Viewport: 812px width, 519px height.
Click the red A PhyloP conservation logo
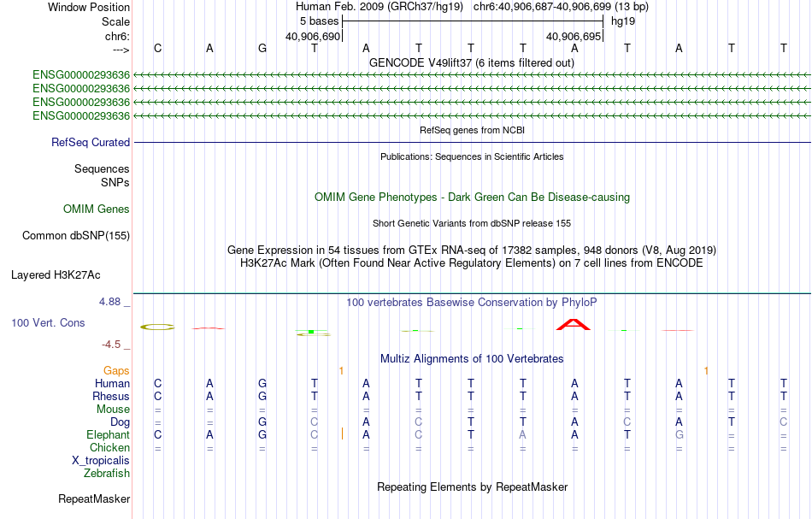click(x=574, y=325)
